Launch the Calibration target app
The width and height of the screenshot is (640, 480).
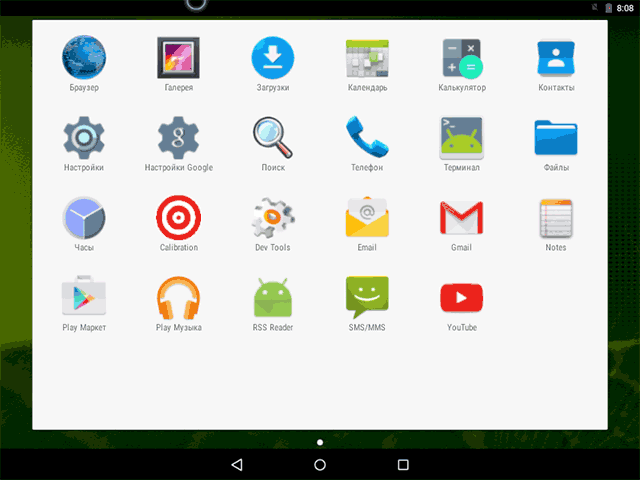178,218
